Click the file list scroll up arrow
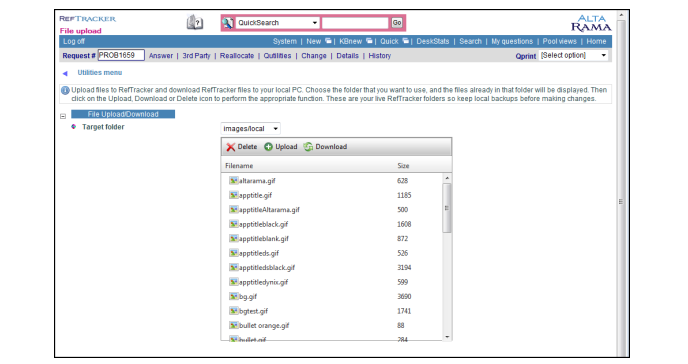688x364 pixels. coord(447,178)
